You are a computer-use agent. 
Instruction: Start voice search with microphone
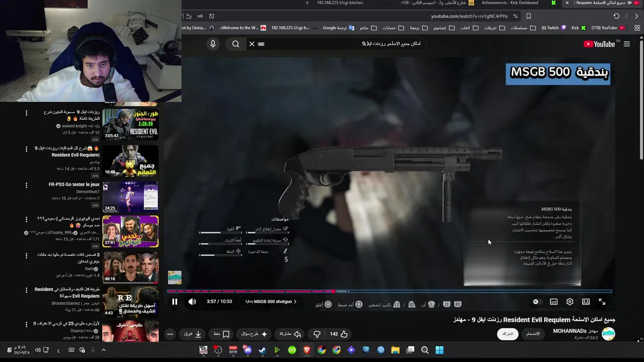[213, 44]
